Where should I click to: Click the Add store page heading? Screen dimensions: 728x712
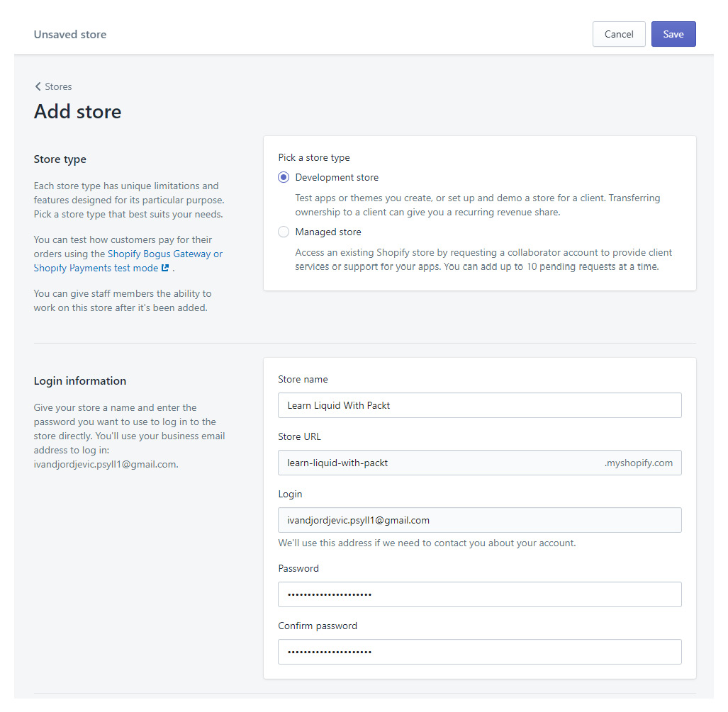[x=77, y=111]
